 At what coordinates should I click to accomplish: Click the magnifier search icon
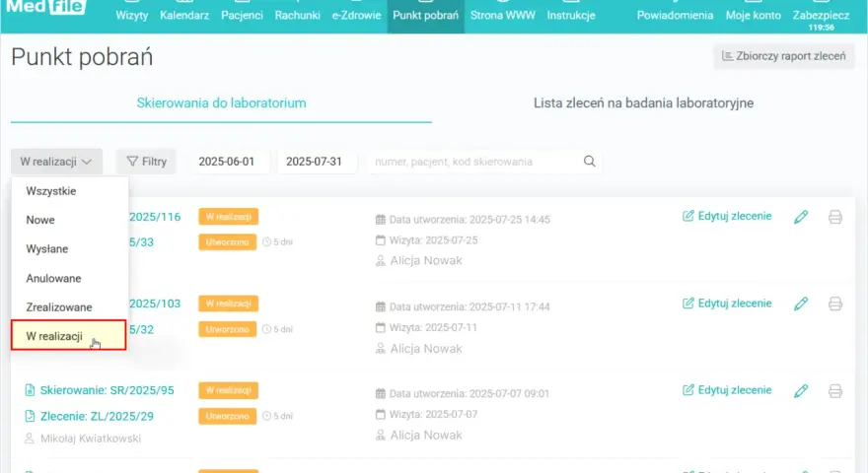click(590, 161)
